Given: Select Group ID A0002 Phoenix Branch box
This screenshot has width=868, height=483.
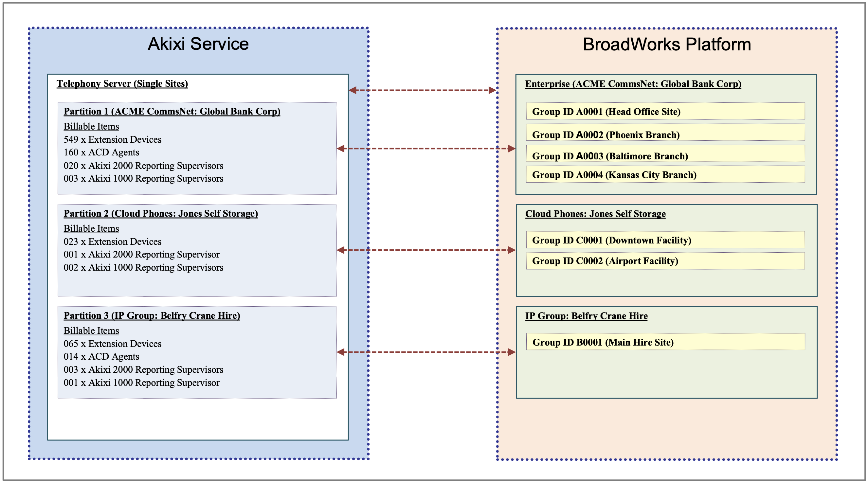Looking at the screenshot, I should pos(665,134).
